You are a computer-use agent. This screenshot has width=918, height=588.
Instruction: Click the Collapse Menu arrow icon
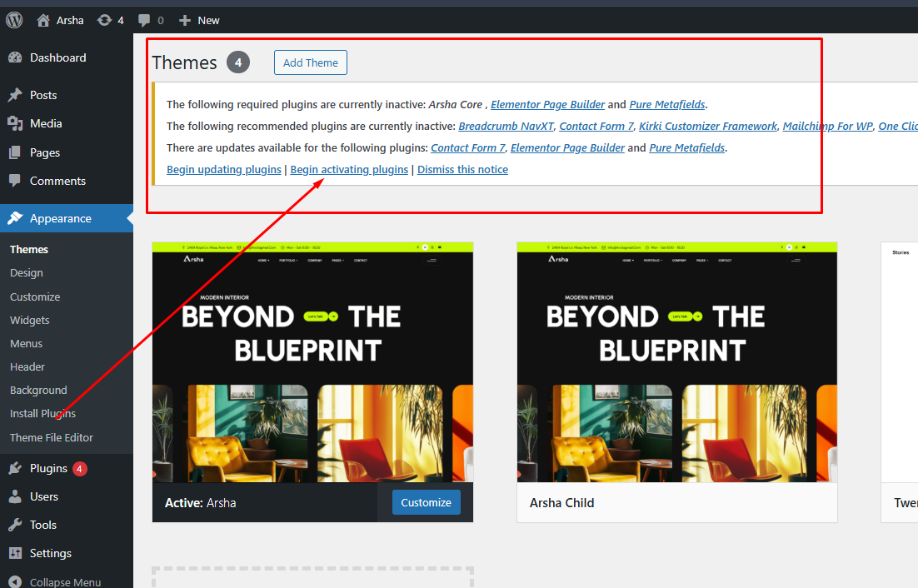15,581
